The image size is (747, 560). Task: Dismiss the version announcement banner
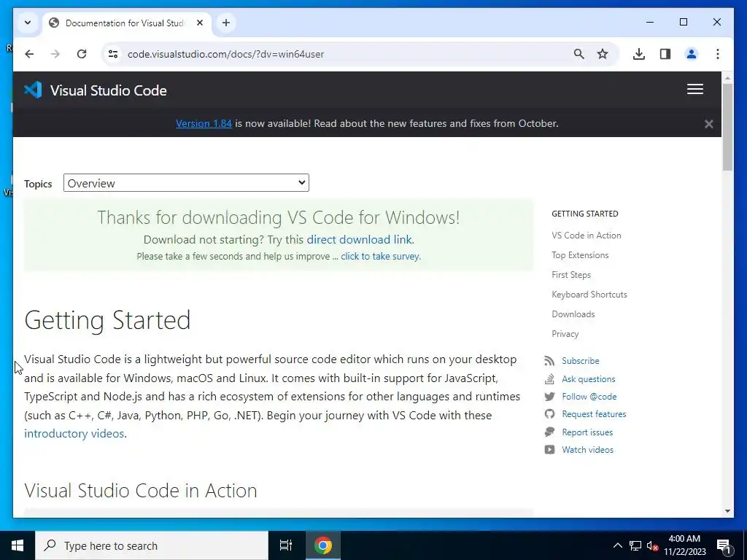click(708, 124)
